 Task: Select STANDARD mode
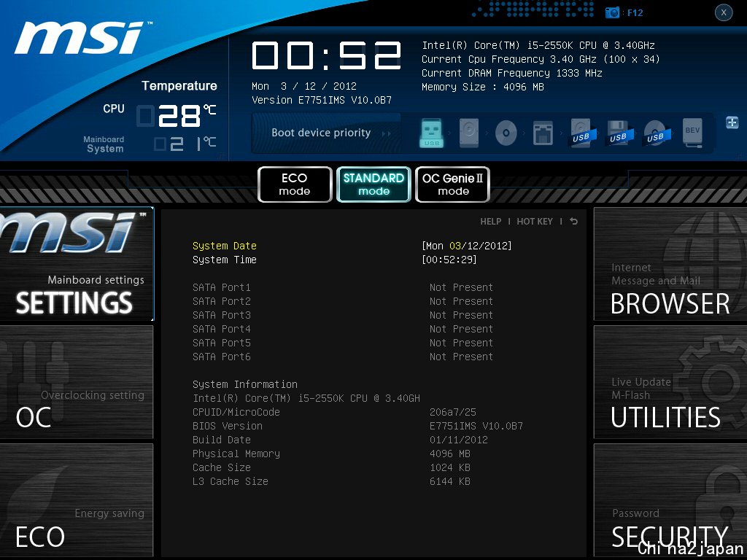(374, 184)
